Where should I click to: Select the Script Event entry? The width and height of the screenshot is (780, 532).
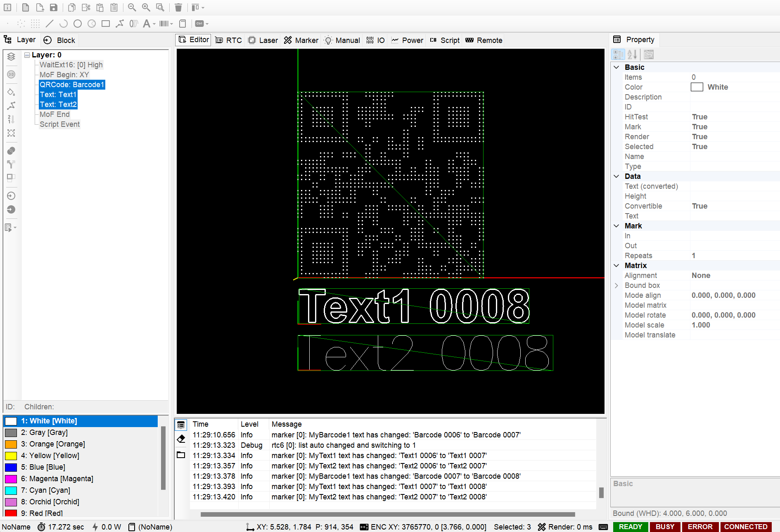click(x=59, y=124)
